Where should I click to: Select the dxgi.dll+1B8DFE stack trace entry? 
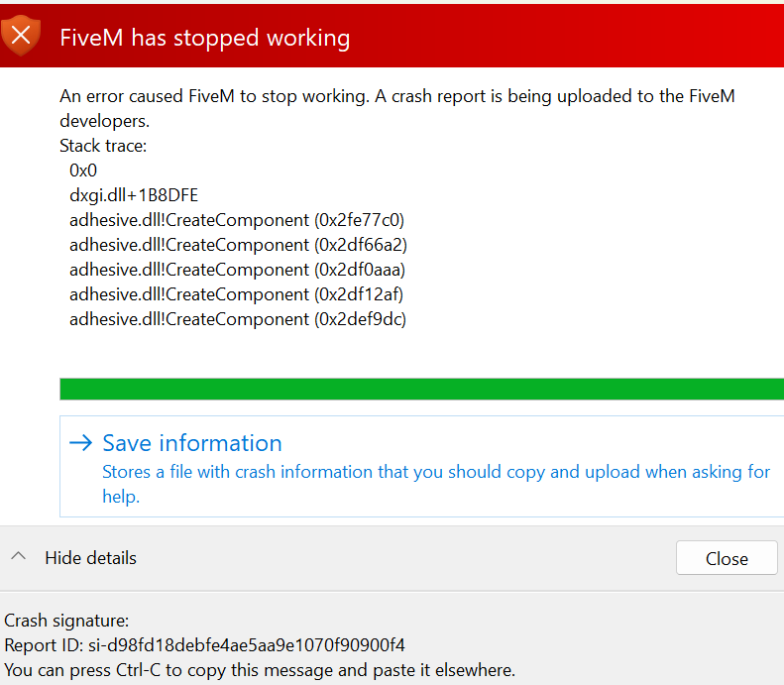tap(134, 195)
